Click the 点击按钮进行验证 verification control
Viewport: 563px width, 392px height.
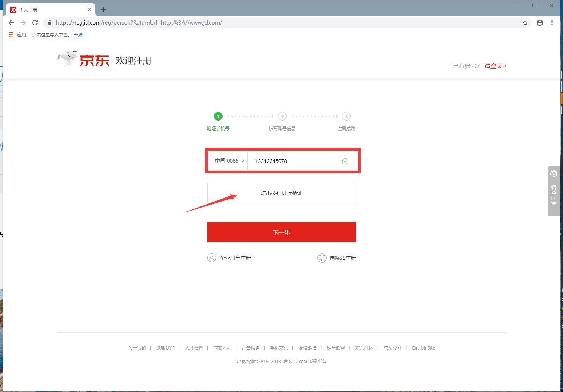coord(281,193)
